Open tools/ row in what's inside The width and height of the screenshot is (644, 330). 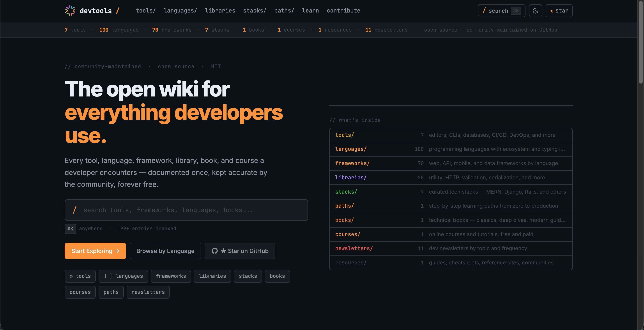[x=451, y=135]
